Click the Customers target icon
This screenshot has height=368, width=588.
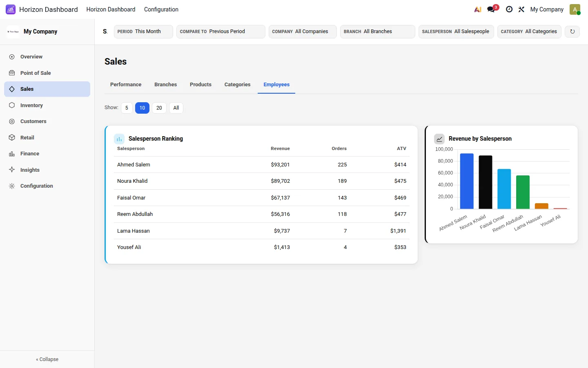tap(12, 121)
